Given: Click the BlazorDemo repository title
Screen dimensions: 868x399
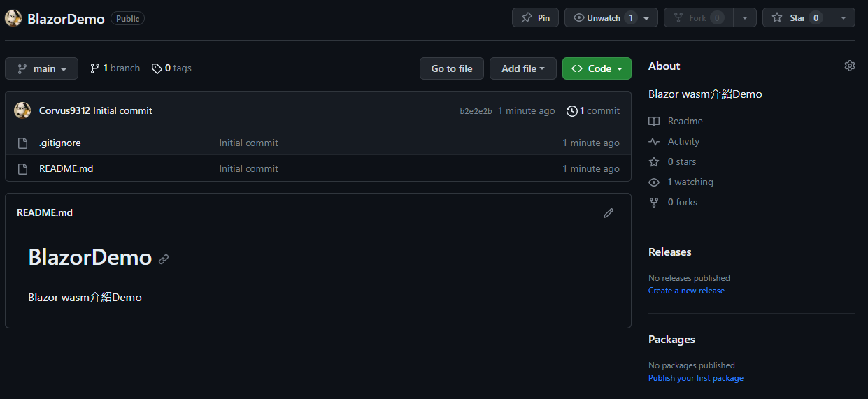Looking at the screenshot, I should pyautogui.click(x=66, y=19).
